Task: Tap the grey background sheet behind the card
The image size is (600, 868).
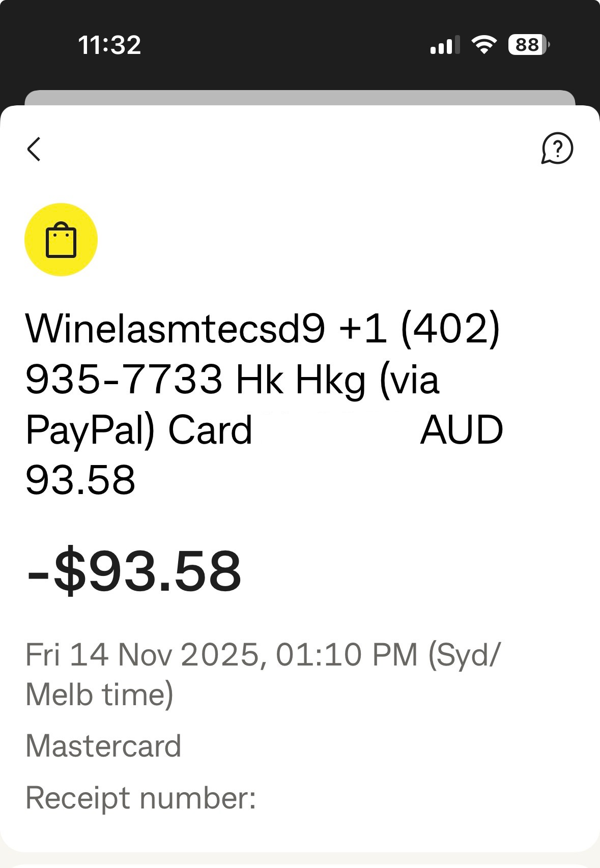Action: [300, 97]
